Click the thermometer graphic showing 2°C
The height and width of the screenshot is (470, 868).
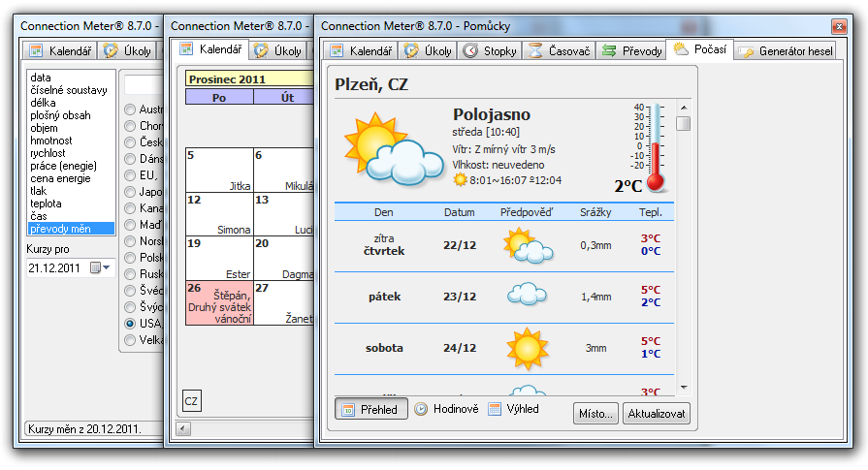click(x=656, y=146)
